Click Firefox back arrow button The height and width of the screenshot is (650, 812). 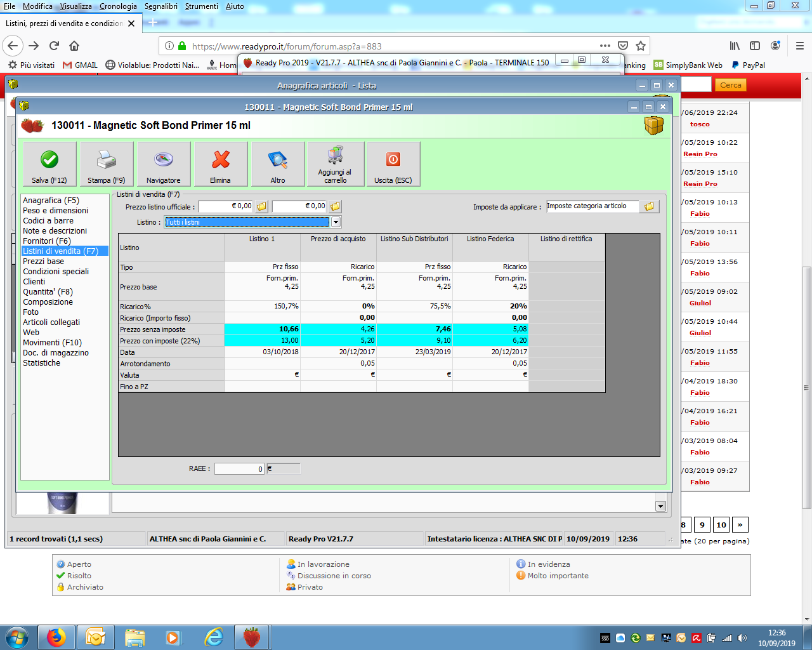(13, 46)
